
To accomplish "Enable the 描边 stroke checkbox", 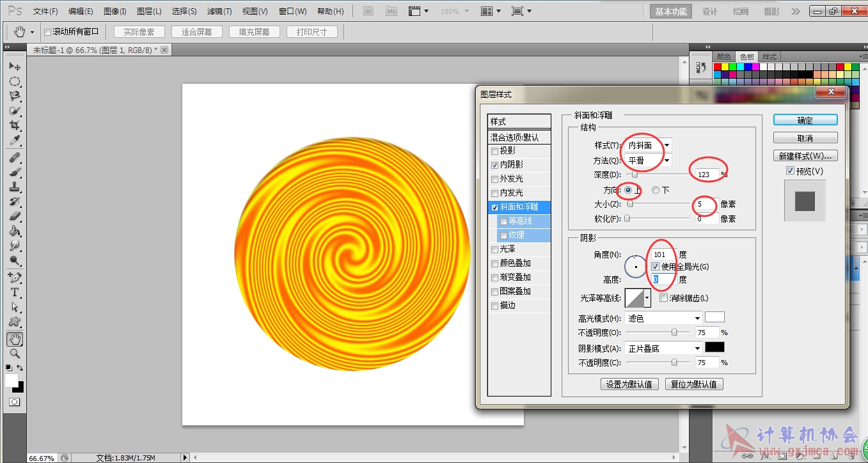I will click(x=494, y=306).
